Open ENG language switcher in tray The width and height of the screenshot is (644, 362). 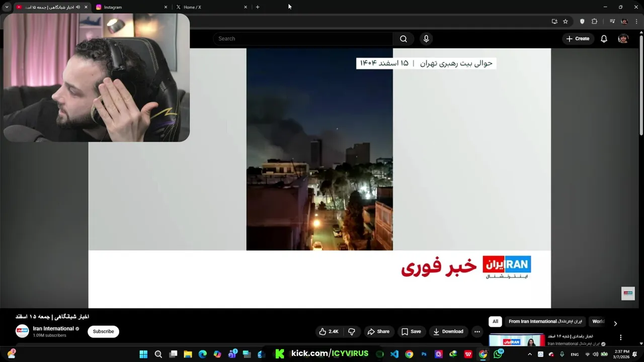(x=574, y=354)
